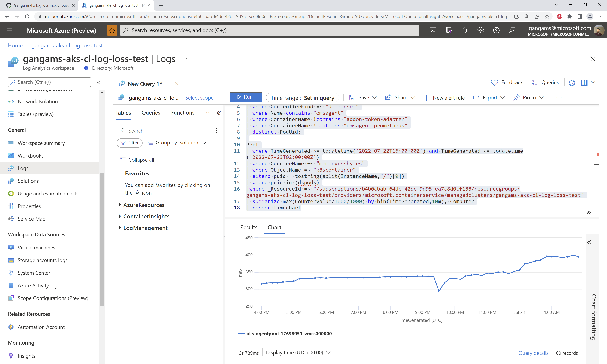Collapse the tables side pane

click(x=219, y=113)
